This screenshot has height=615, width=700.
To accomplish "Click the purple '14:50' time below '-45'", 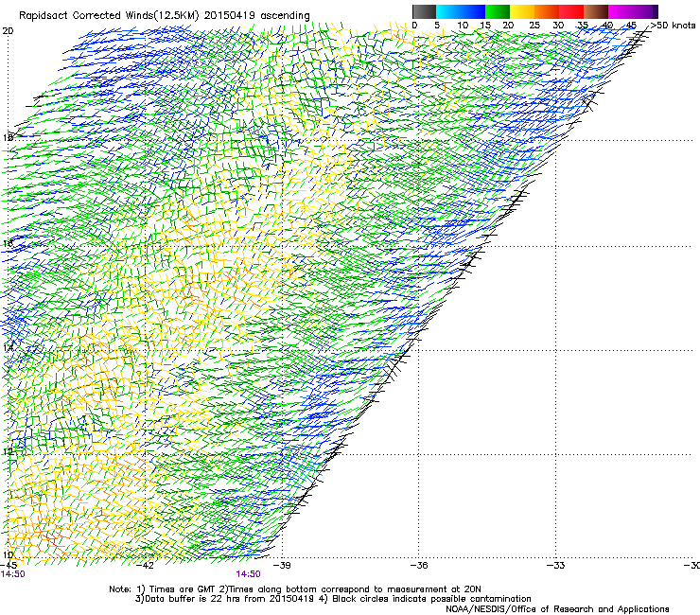I will (x=13, y=574).
